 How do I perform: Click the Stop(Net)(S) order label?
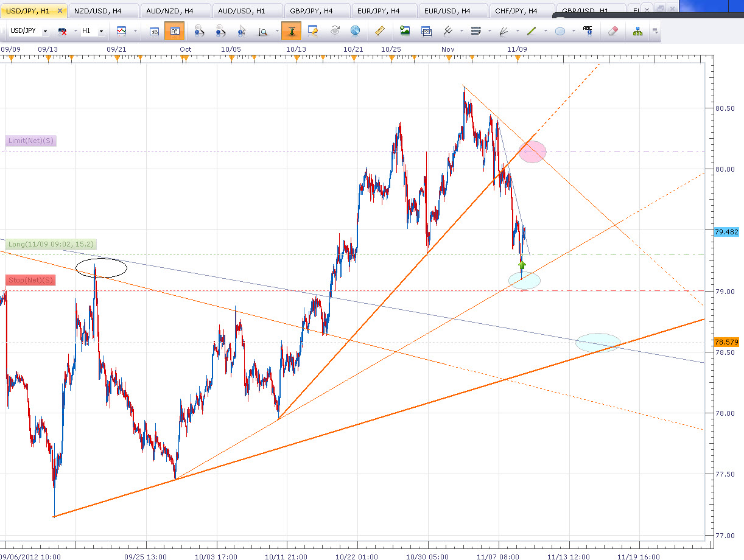30,280
